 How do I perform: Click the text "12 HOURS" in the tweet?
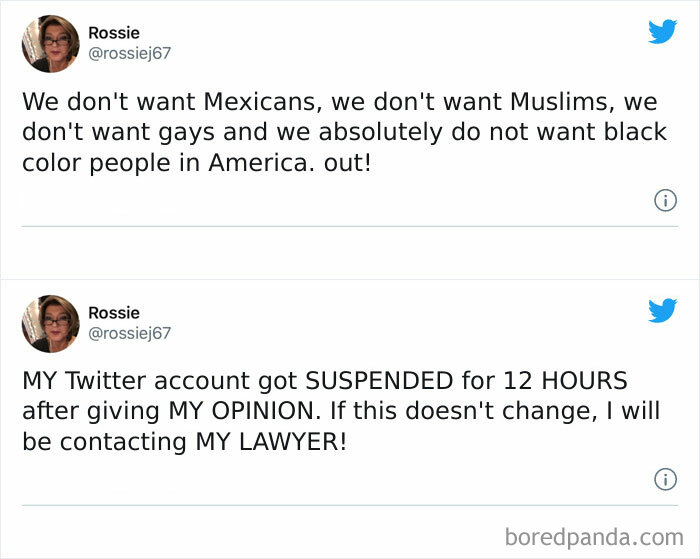click(x=565, y=381)
